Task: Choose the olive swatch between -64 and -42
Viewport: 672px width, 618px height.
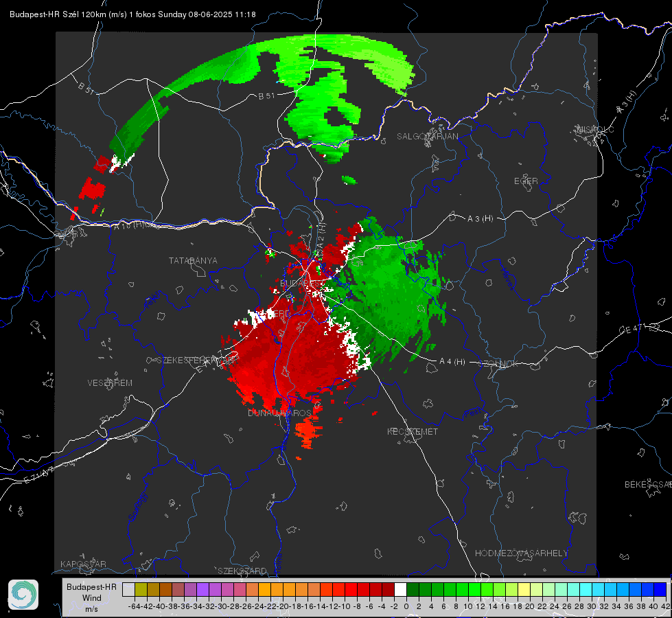Action: coord(141,589)
